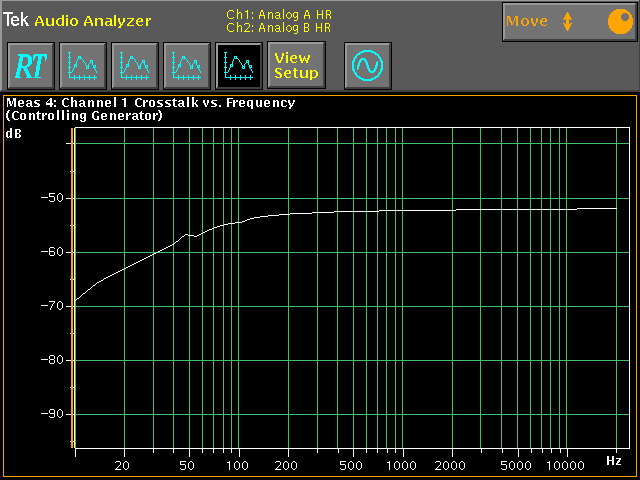
Task: Toggle the highlighted fourth measurement graph icon
Action: (x=238, y=66)
